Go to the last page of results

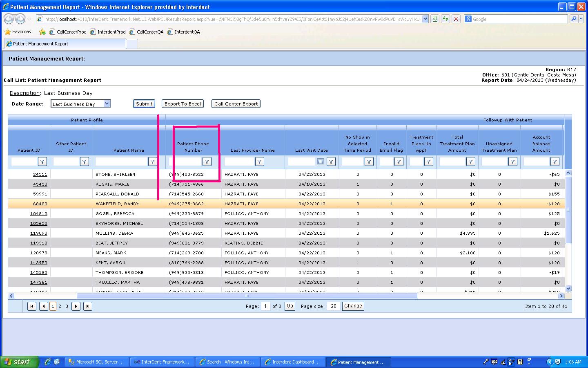tap(88, 306)
